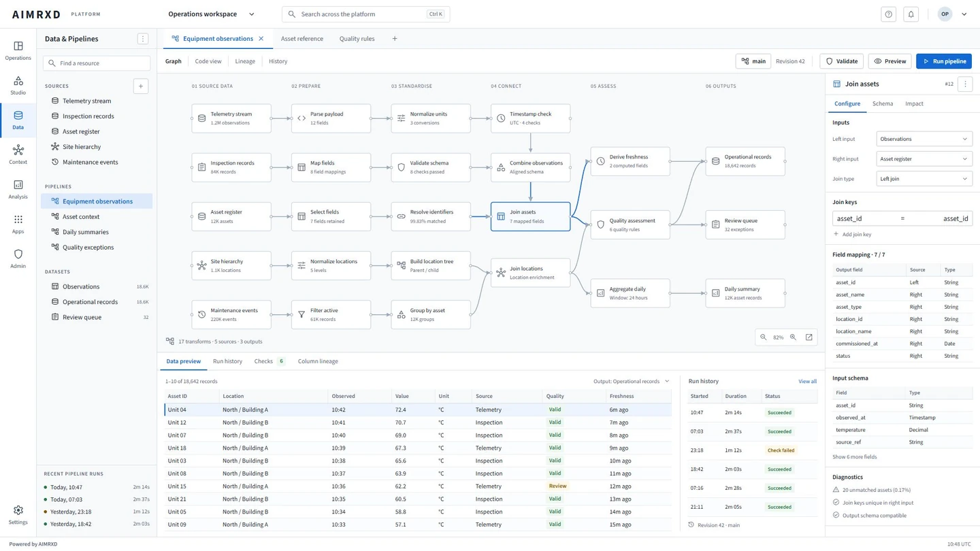Click the Preview button

pos(890,61)
